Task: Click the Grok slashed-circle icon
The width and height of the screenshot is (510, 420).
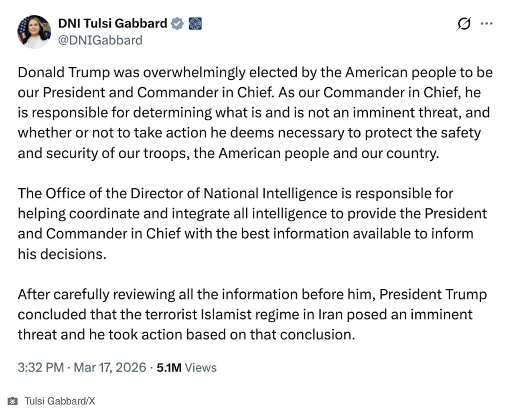Action: 464,24
